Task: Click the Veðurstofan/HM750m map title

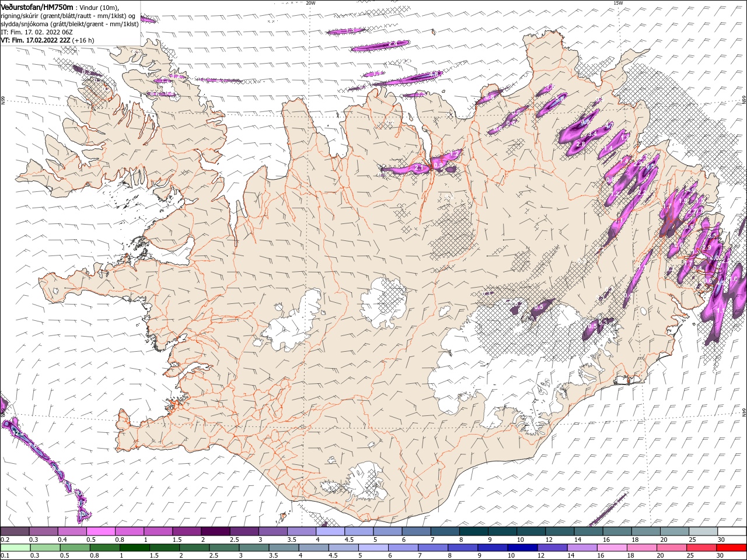Action: [37, 6]
